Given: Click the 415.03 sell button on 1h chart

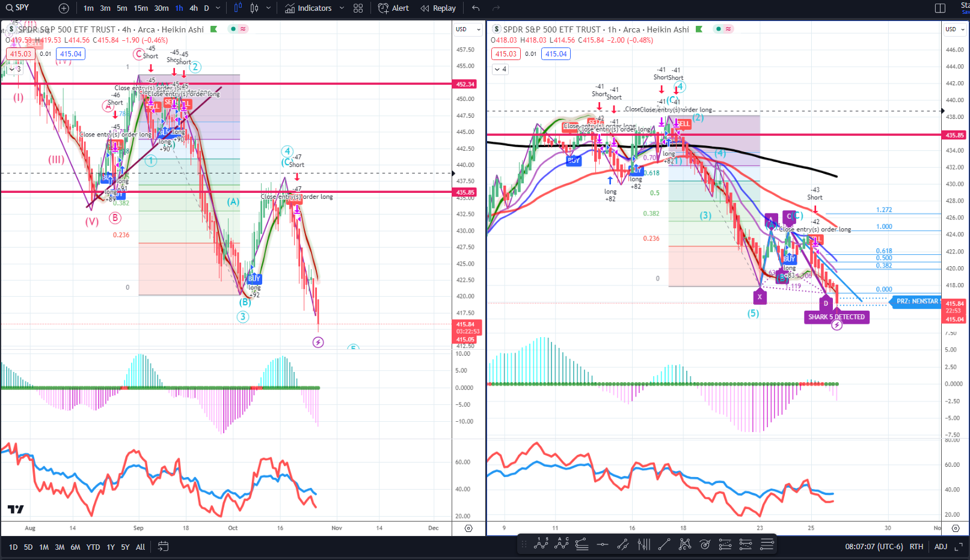Looking at the screenshot, I should [506, 54].
